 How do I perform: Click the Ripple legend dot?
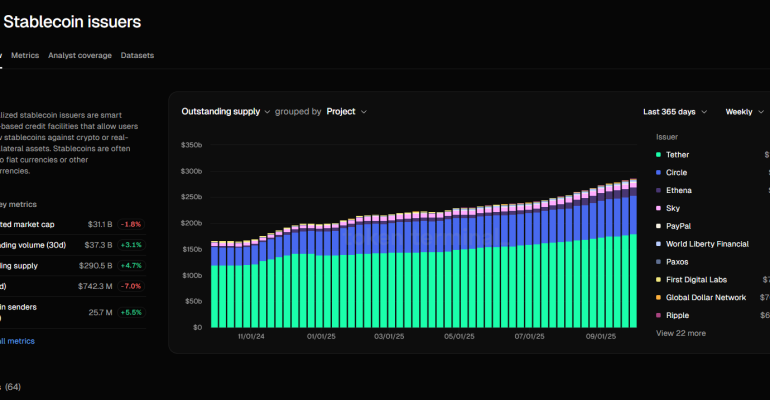[x=658, y=315]
